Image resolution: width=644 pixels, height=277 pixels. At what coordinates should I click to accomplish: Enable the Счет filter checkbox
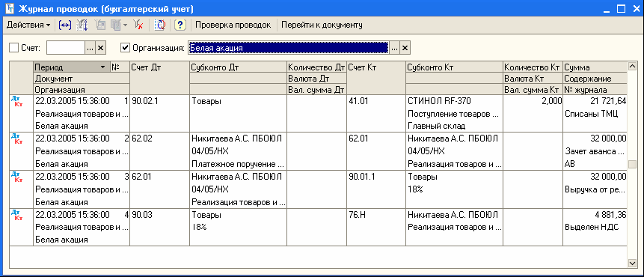pyautogui.click(x=13, y=48)
